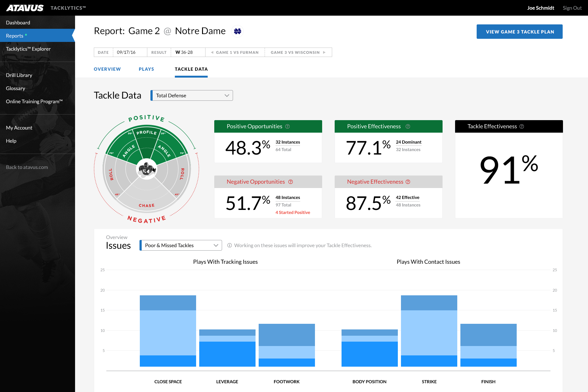The height and width of the screenshot is (392, 588).
Task: Switch to the Plays tab
Action: coord(146,69)
